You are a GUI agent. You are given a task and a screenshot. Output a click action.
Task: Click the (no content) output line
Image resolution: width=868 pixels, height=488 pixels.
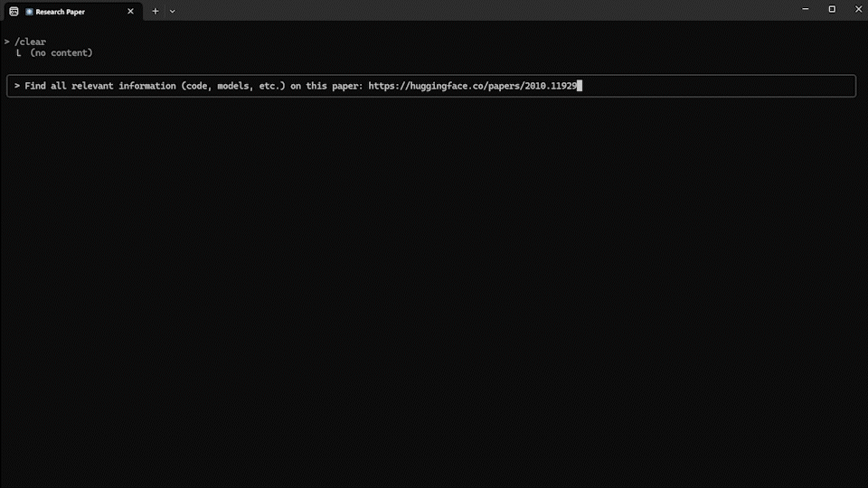(x=61, y=52)
